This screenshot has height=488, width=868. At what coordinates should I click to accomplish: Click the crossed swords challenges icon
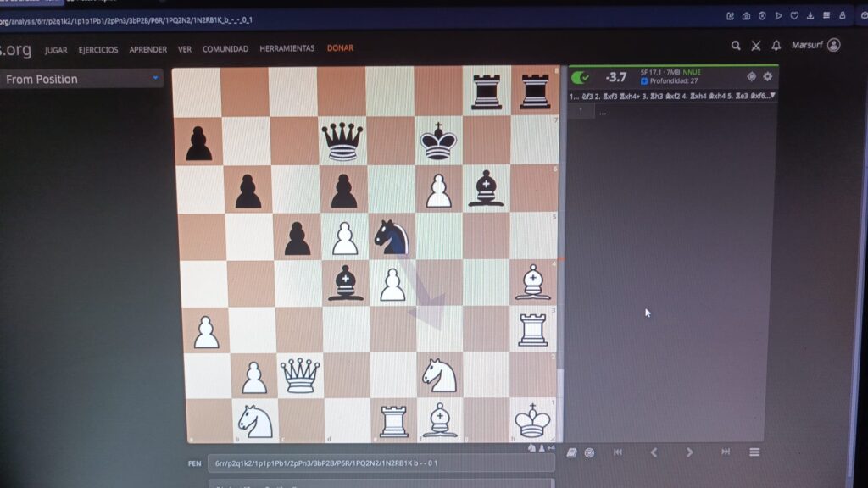coord(756,46)
